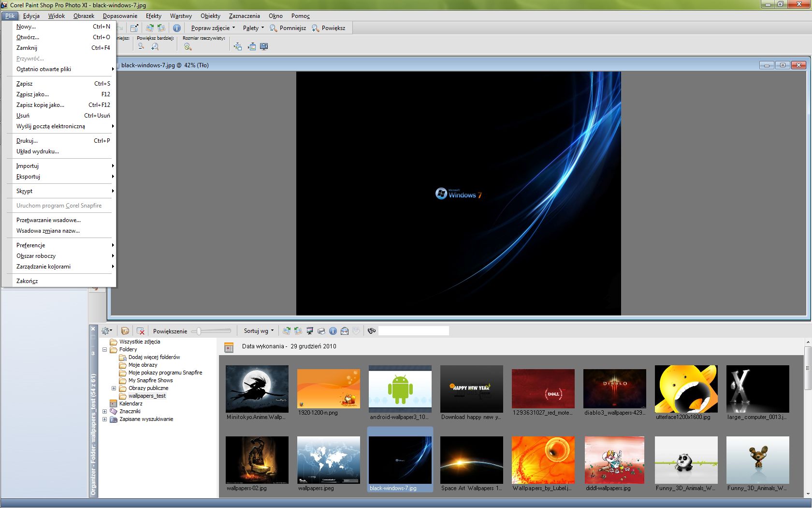This screenshot has height=508, width=812.
Task: Select the My Snapfire Shows folder
Action: [x=150, y=380]
